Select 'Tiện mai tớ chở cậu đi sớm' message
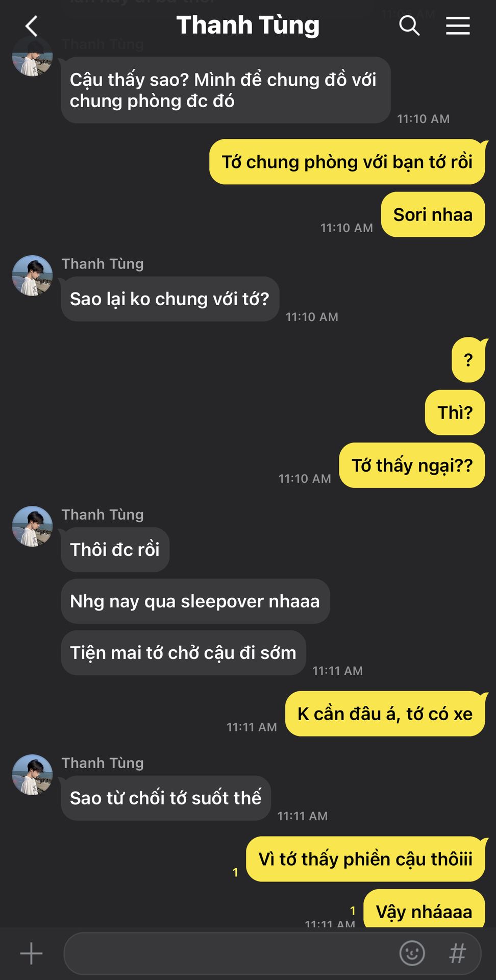This screenshot has height=980, width=496. coord(183,653)
